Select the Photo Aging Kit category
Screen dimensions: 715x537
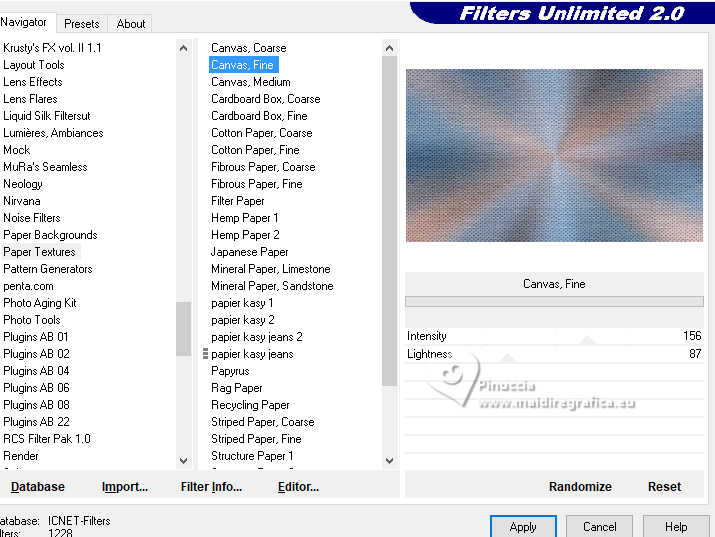pos(40,303)
